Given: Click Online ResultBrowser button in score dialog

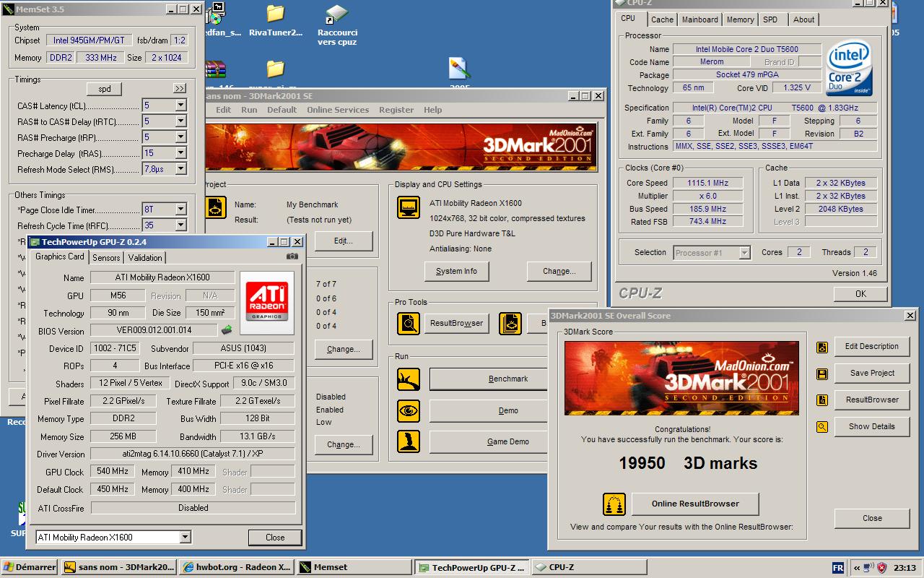Looking at the screenshot, I should click(x=695, y=504).
